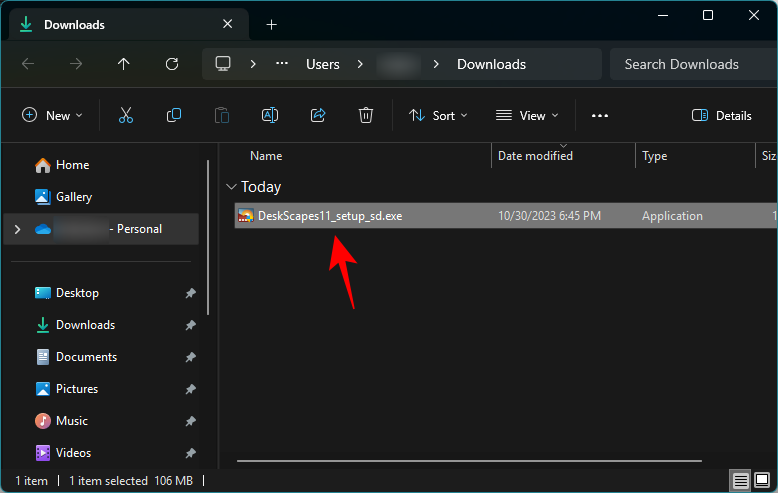Collapse the Today group

[231, 186]
